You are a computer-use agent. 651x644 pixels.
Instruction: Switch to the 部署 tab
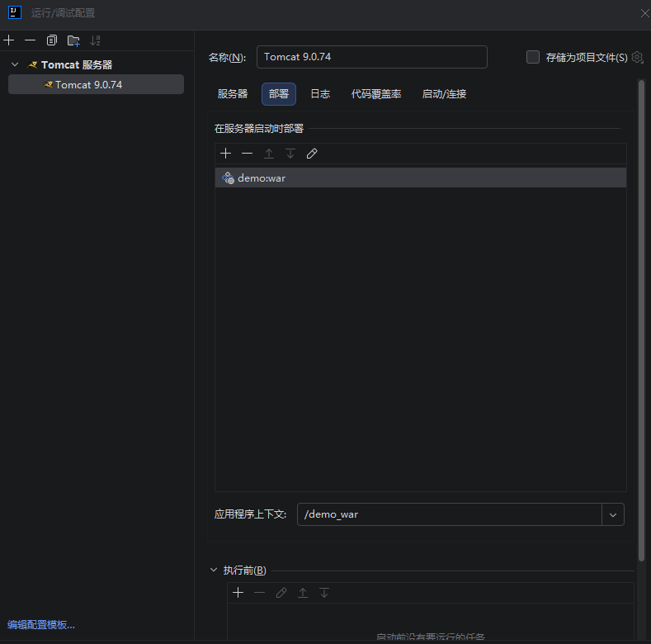click(x=279, y=94)
